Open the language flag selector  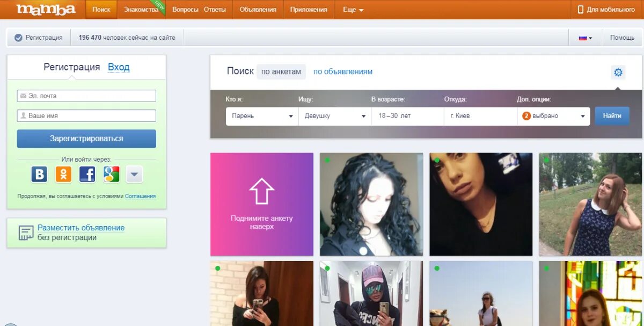[585, 38]
